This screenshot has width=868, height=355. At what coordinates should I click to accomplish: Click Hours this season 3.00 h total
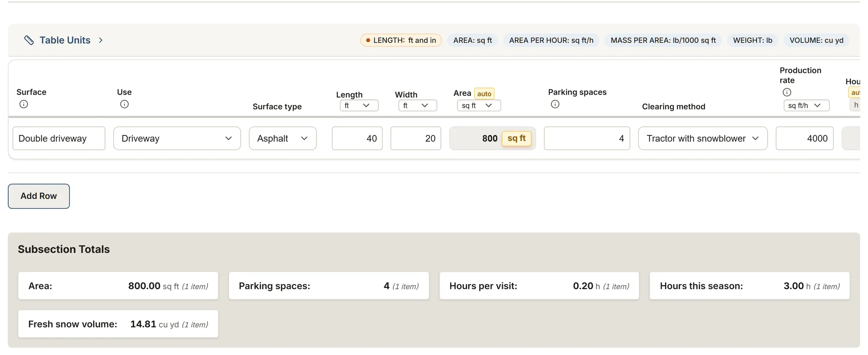(750, 286)
